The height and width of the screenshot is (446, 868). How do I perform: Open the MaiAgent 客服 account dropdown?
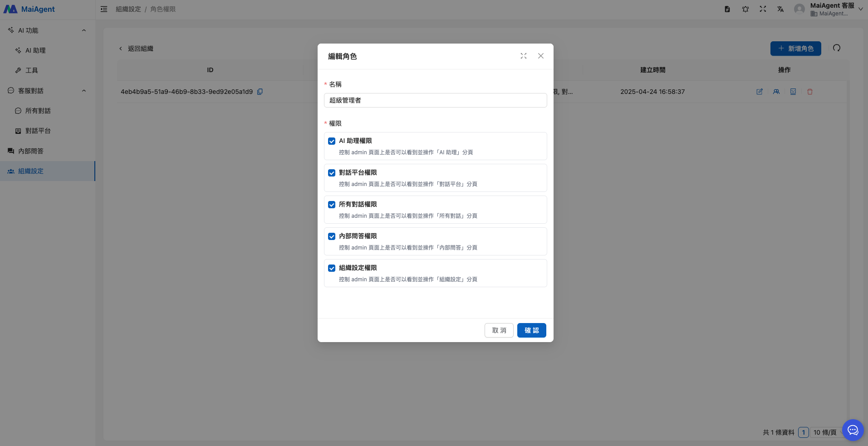coord(860,9)
